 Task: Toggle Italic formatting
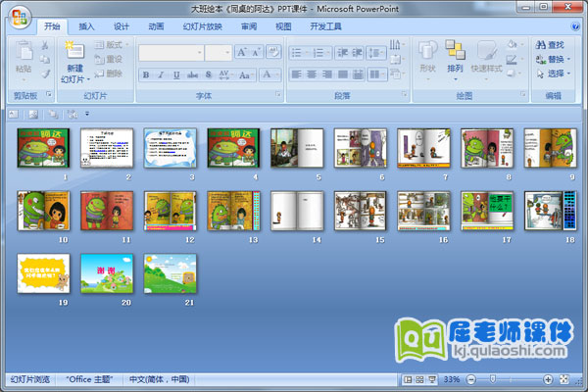click(161, 74)
